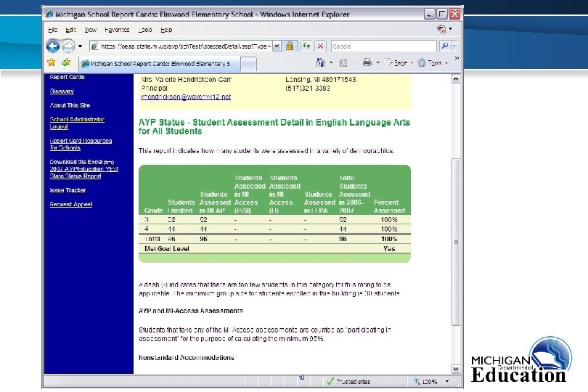Click the Refresh page icon
The image size is (588, 392).
(x=307, y=46)
